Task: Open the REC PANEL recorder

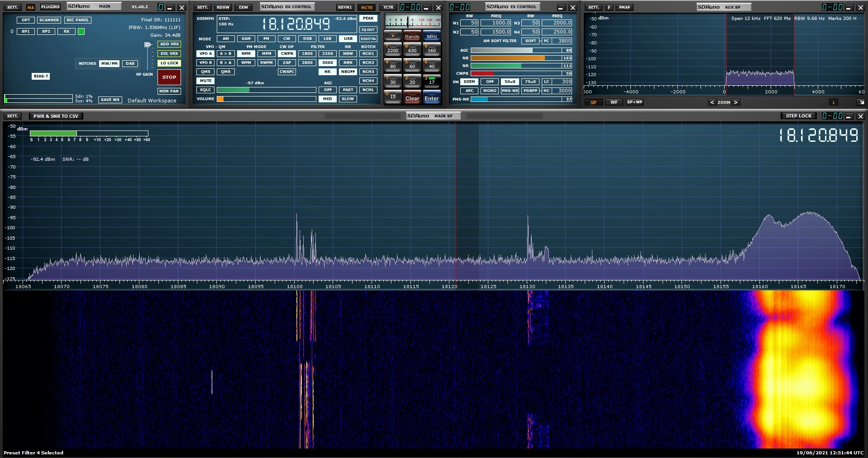Action: click(77, 19)
